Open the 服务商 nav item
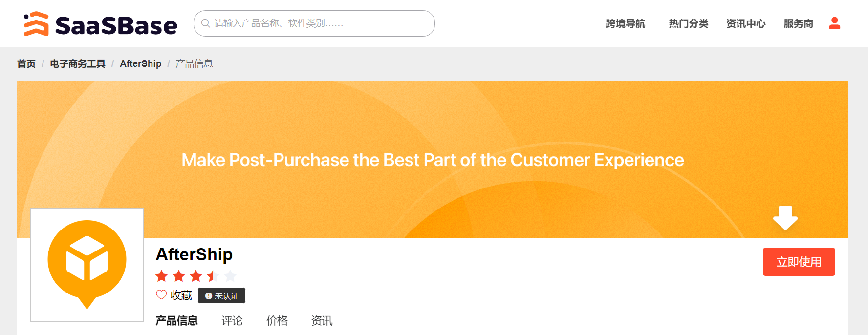 tap(798, 23)
